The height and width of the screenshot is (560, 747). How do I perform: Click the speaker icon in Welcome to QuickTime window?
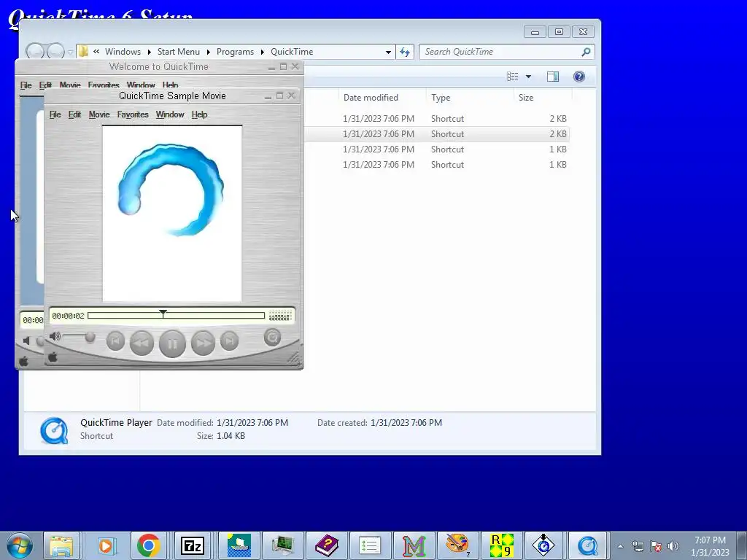(26, 341)
